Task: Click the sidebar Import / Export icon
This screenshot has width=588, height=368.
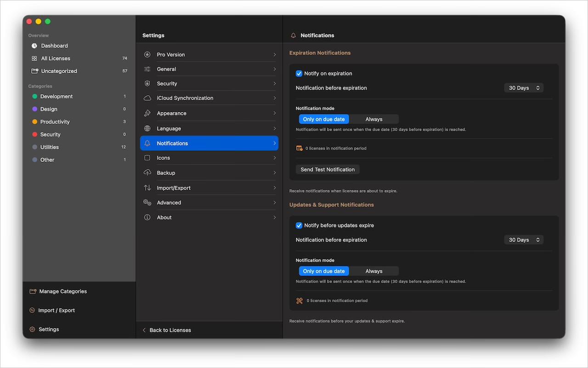Action: pos(32,310)
